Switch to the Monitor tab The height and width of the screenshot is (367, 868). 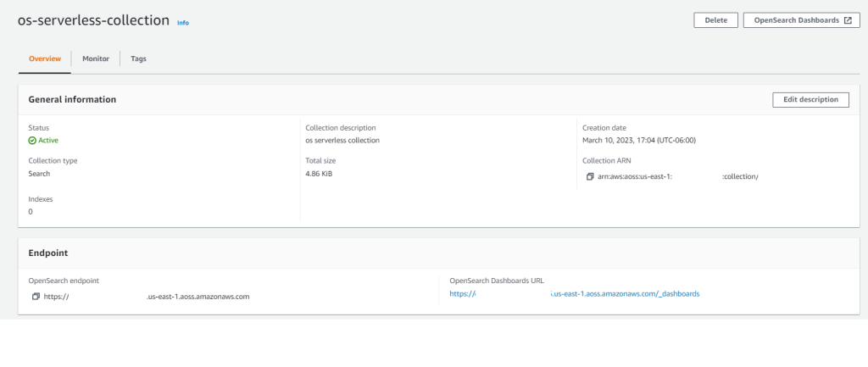[96, 58]
